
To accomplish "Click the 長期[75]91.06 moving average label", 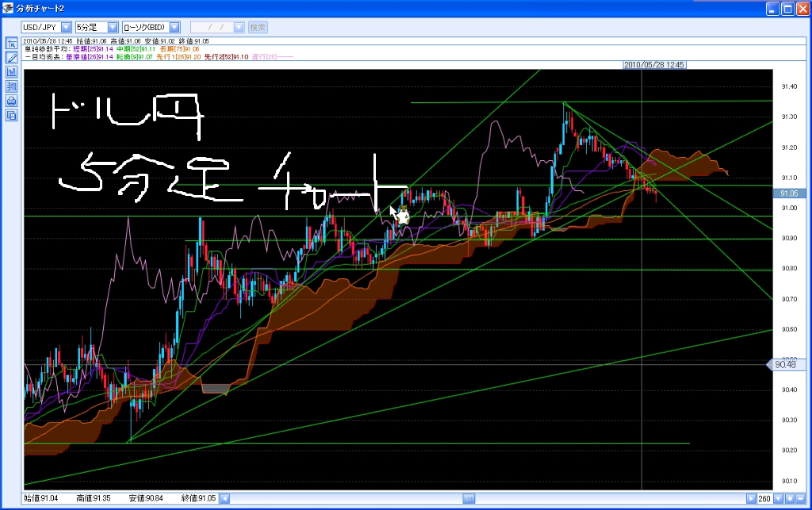I will point(179,48).
